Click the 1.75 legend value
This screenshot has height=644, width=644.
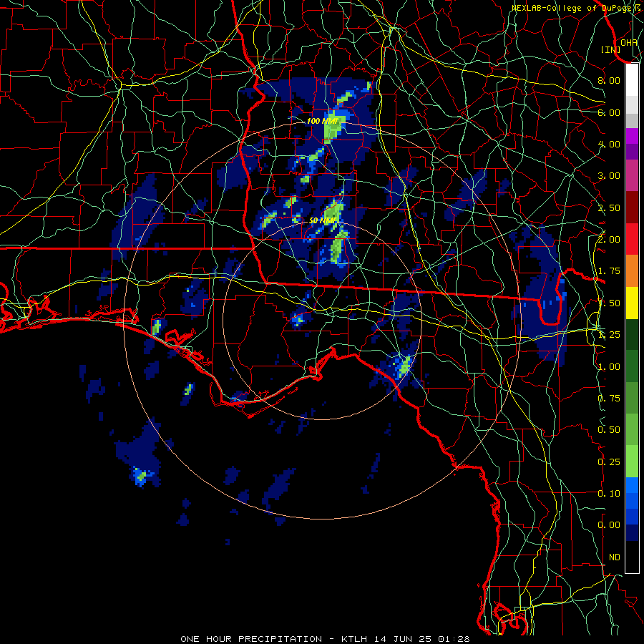[x=609, y=271]
